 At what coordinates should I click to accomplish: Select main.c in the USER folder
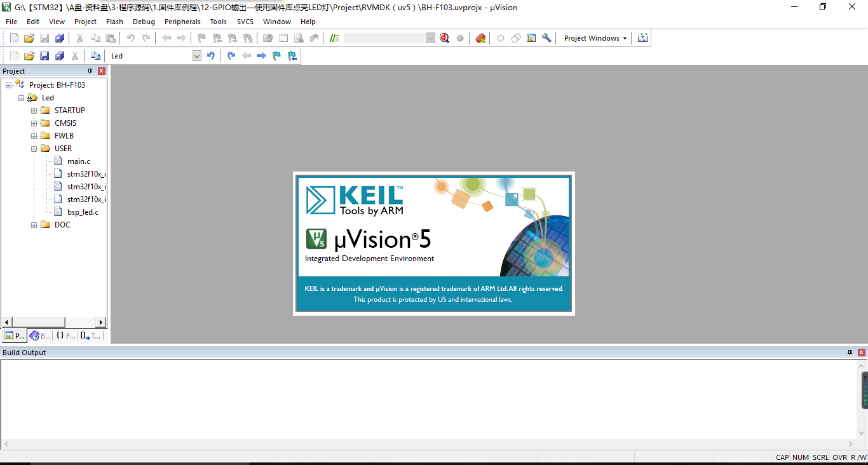point(78,161)
